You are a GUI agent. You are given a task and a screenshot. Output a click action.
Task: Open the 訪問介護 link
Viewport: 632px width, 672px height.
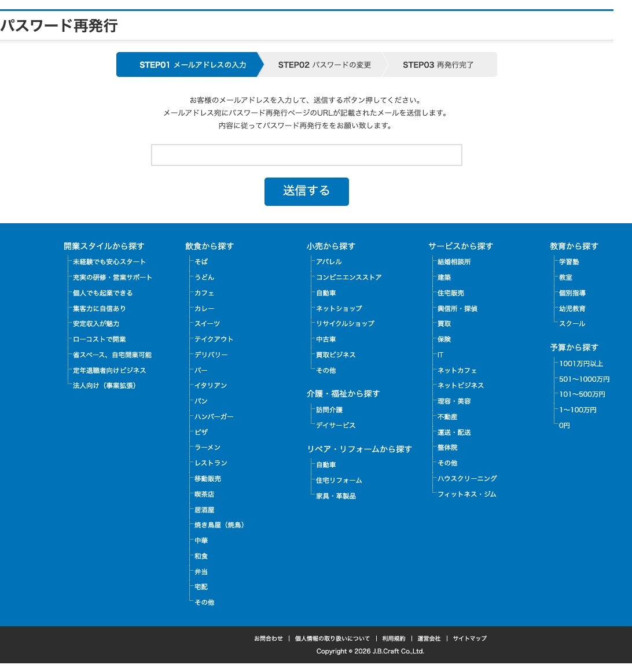click(329, 409)
